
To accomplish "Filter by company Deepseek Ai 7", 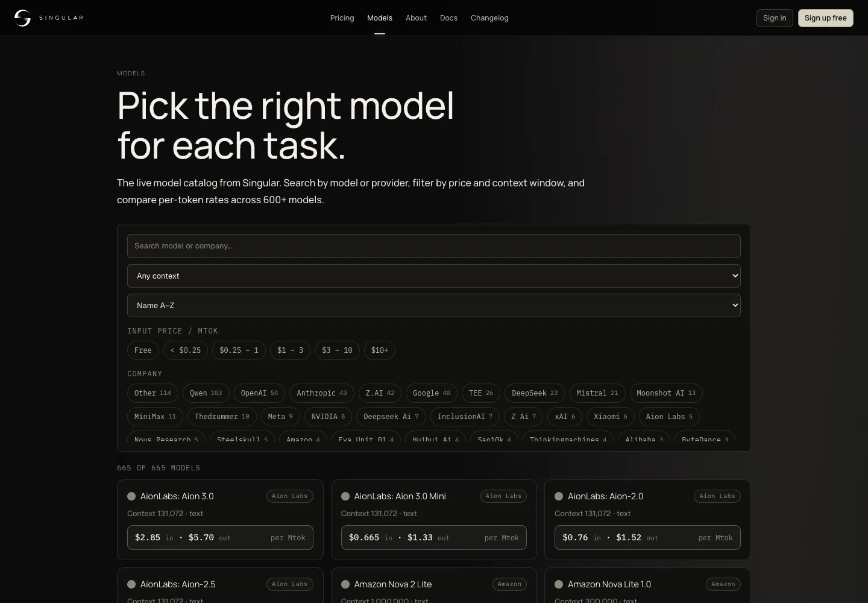I will point(391,417).
